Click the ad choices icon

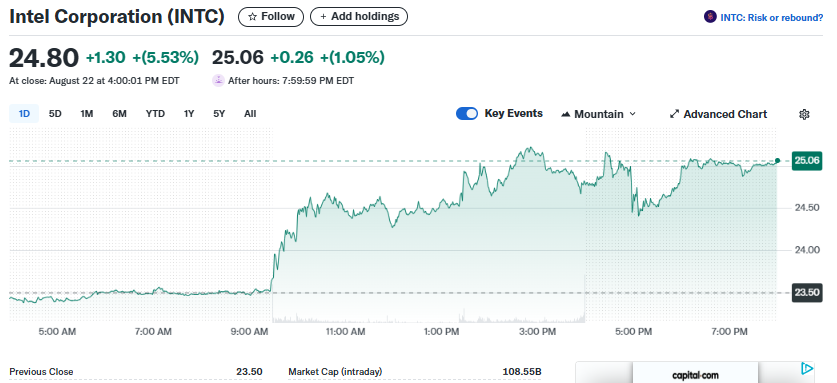[807, 369]
